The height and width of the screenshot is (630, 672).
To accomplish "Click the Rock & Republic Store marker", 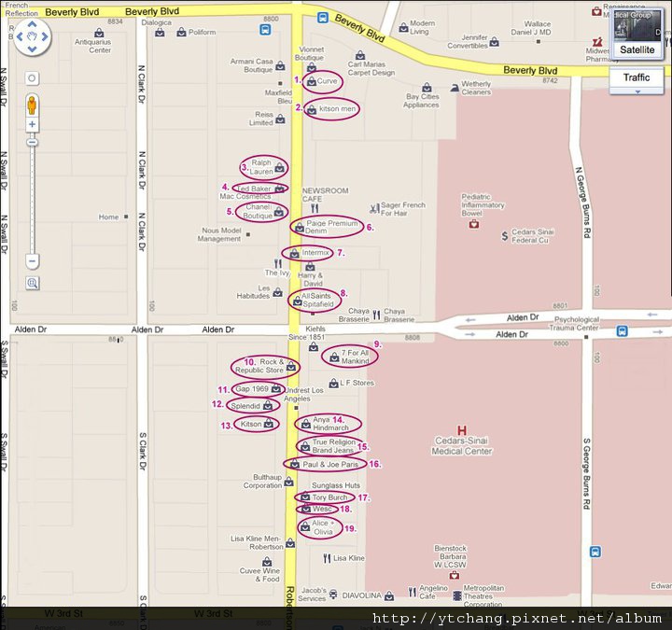I will point(291,367).
